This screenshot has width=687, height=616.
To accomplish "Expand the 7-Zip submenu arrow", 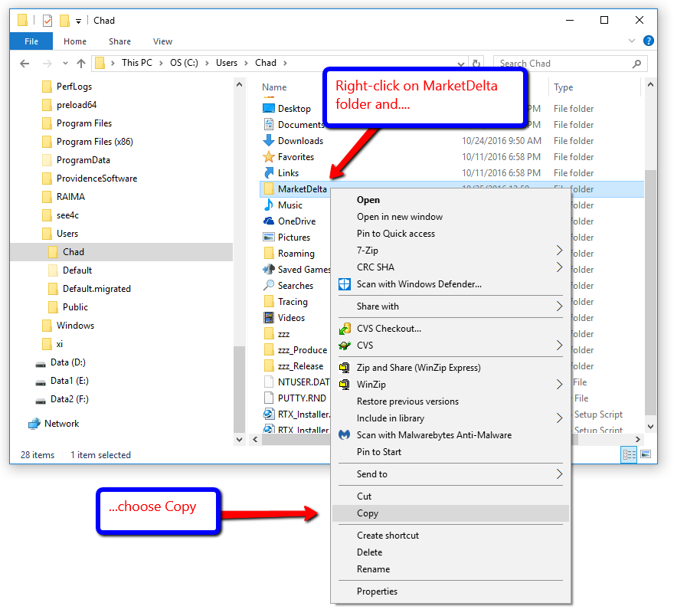I will (x=559, y=251).
